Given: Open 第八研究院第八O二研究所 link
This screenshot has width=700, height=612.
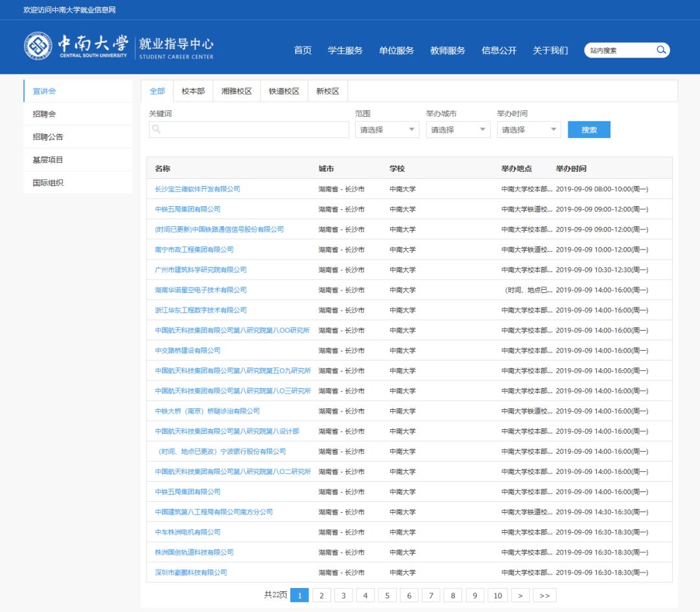Looking at the screenshot, I should click(233, 471).
